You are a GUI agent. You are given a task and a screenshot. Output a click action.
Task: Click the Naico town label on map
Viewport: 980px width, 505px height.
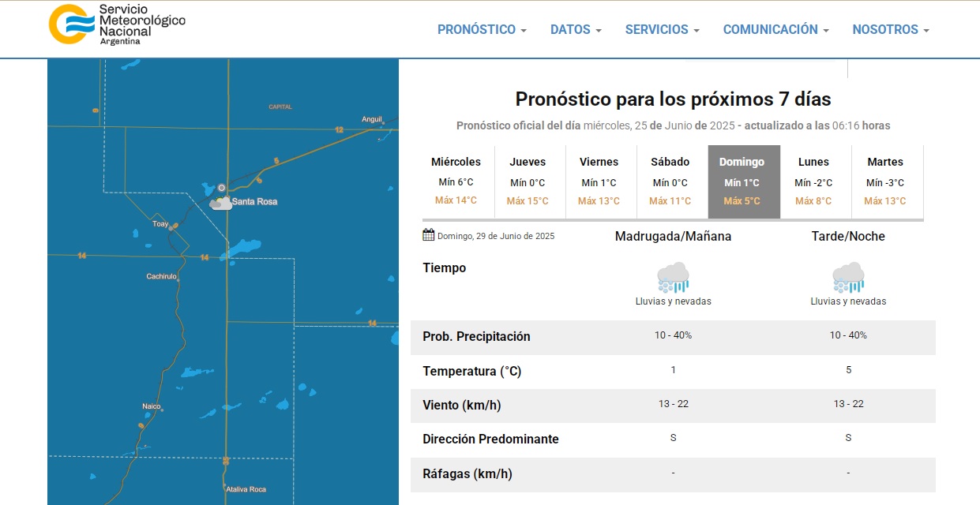coord(151,406)
